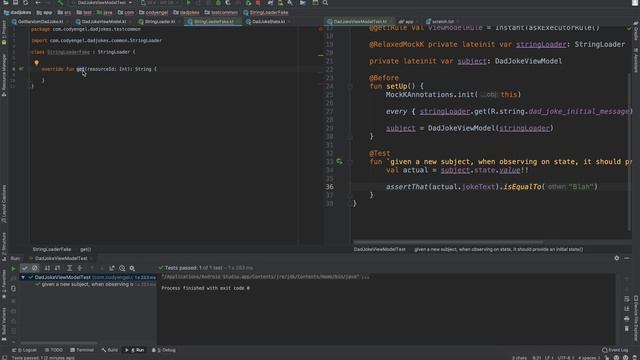Expand all test results icon
Screen dimensions: 640x360
69,268
